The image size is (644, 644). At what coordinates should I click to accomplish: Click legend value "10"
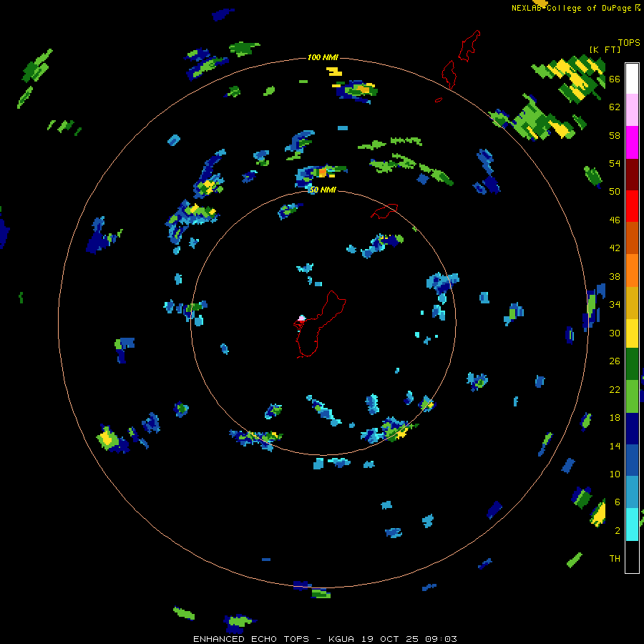point(615,474)
